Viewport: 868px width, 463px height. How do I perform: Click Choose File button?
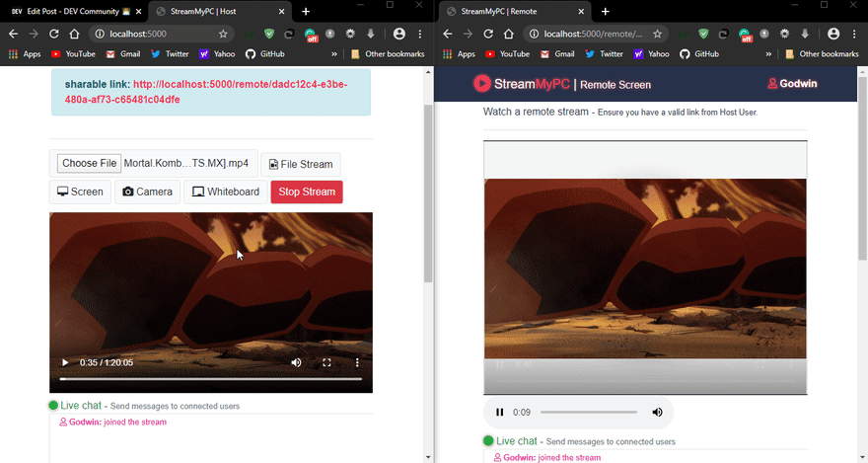(x=89, y=163)
